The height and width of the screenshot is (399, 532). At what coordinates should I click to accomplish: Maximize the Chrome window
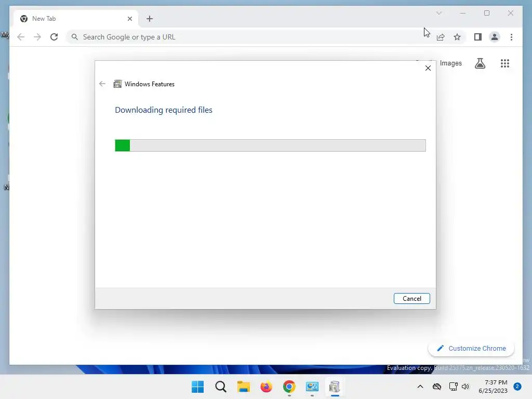pos(486,13)
